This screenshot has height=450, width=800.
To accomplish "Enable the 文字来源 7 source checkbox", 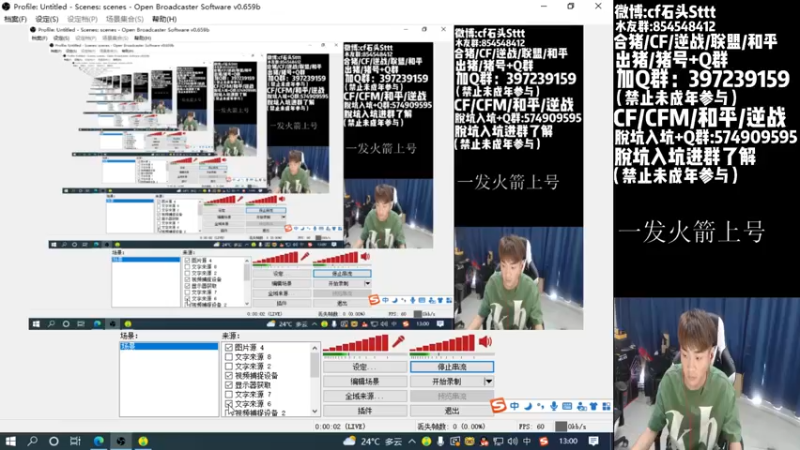I will pyautogui.click(x=229, y=394).
